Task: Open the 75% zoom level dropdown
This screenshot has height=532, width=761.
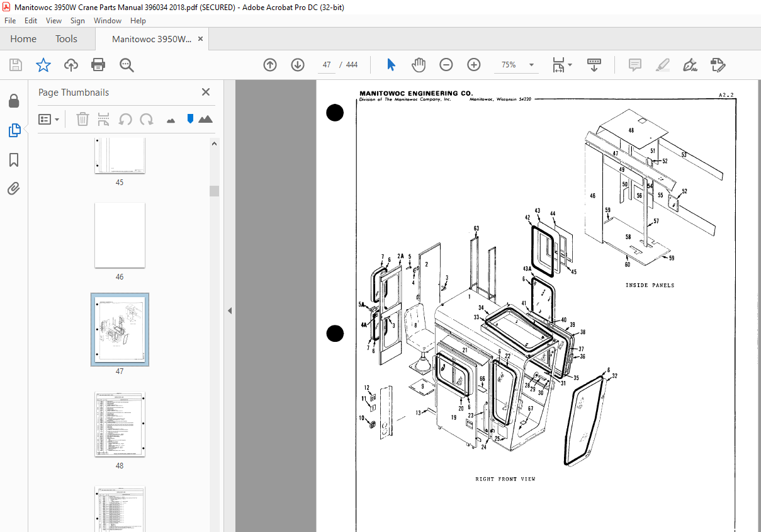Action: click(x=532, y=65)
